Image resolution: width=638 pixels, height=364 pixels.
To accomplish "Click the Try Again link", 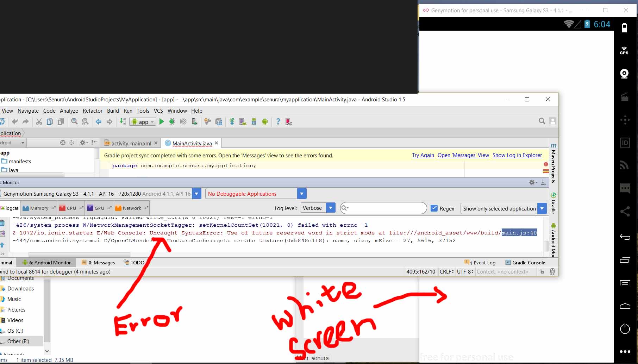I will [423, 155].
